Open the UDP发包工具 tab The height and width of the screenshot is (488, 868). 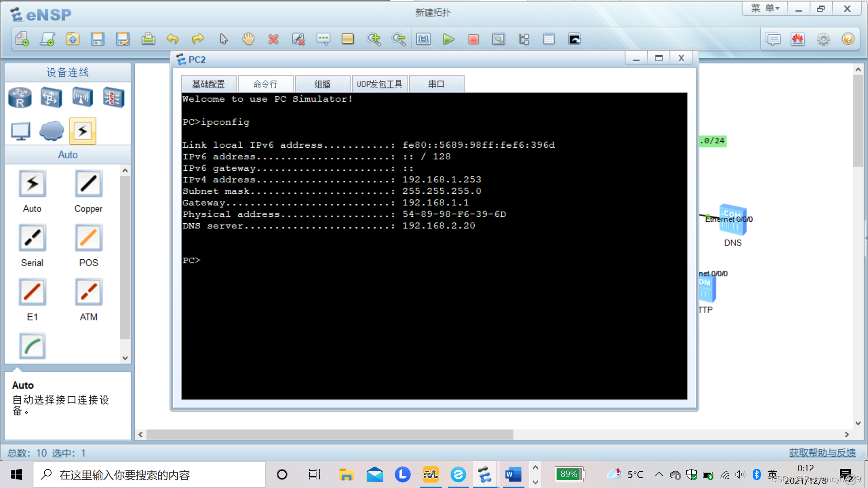379,84
